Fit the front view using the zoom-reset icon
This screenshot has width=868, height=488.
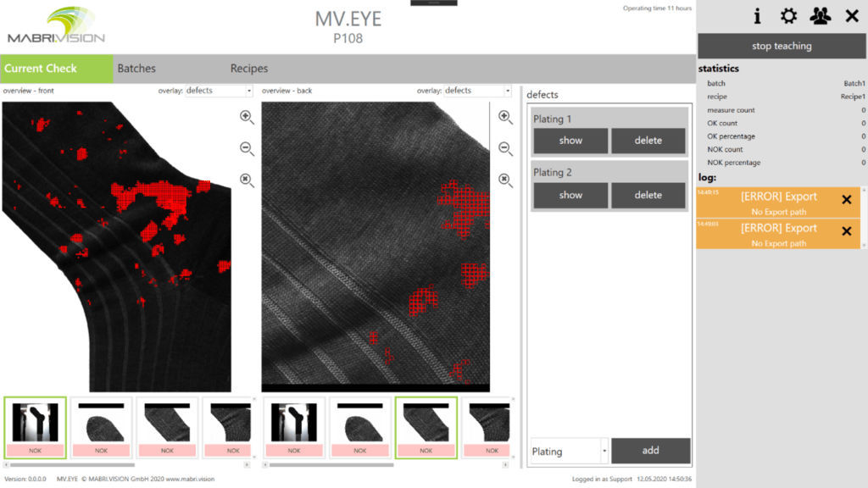[x=246, y=179]
